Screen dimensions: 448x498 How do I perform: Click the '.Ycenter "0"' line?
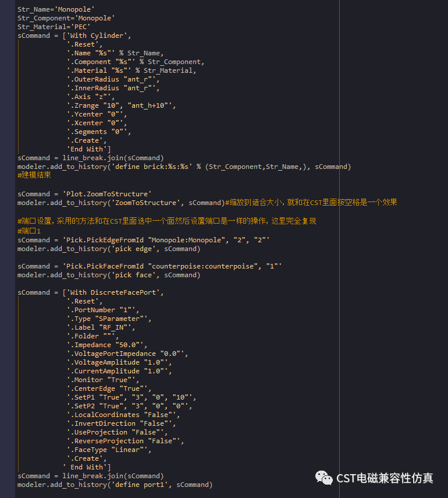coord(97,114)
